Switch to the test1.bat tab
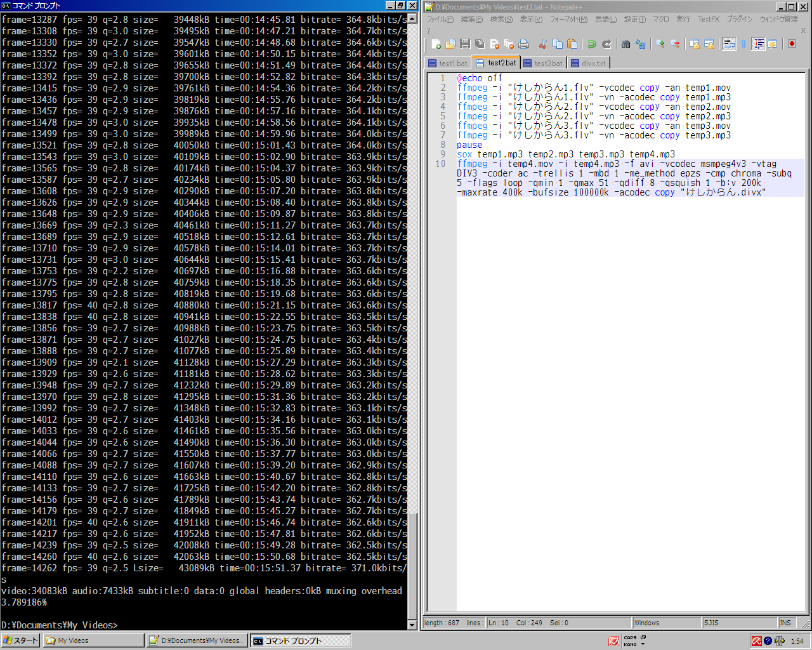The height and width of the screenshot is (650, 812). pyautogui.click(x=448, y=63)
